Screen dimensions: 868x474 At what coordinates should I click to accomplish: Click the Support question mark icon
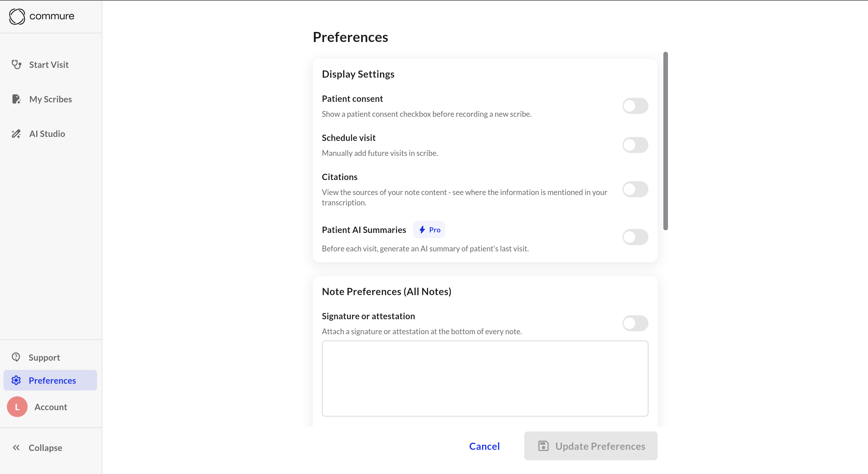coord(16,357)
